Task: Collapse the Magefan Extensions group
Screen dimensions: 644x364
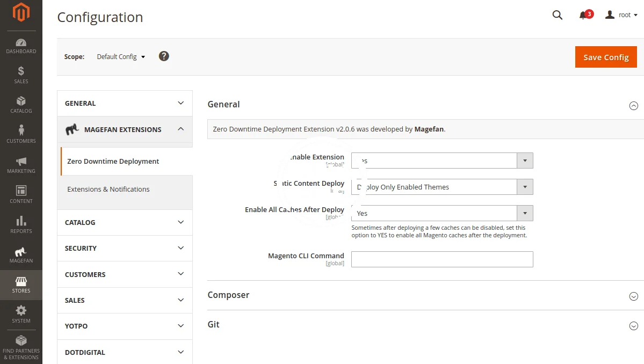Action: 180,129
